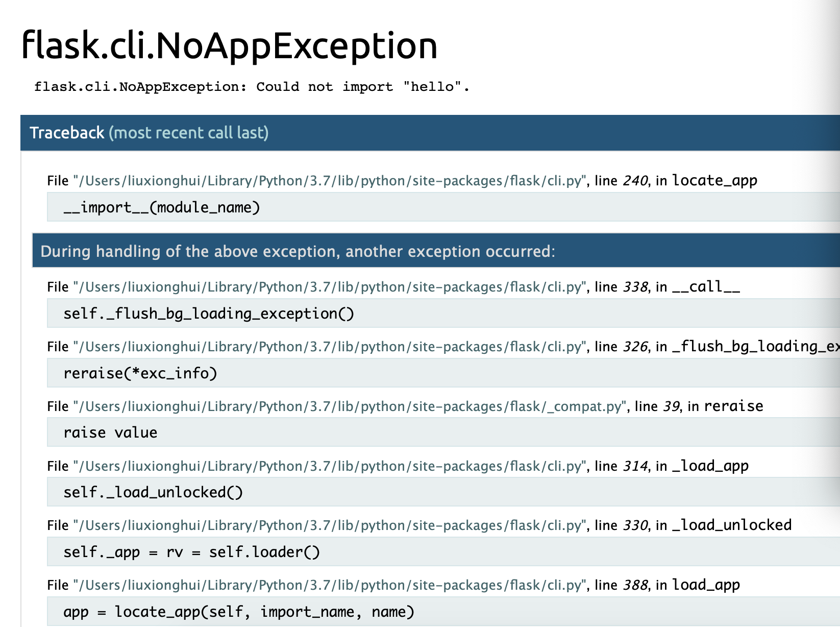Open the frame at line 326 of cli.py
Image resolution: width=840 pixels, height=627 pixels.
click(x=443, y=346)
